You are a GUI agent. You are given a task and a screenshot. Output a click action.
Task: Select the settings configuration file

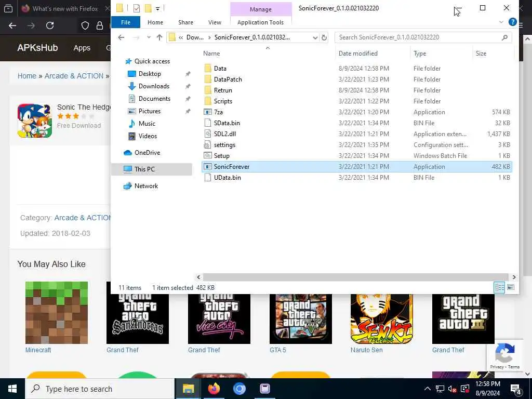point(224,145)
